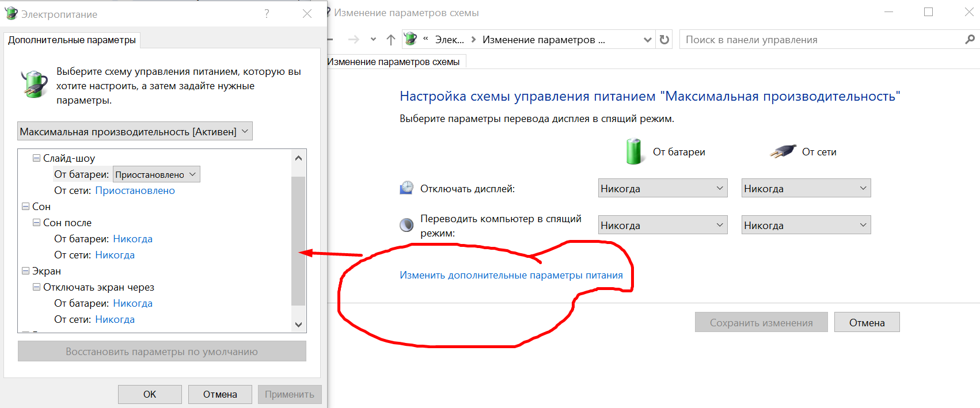This screenshot has width=980, height=408.
Task: Go up one level in control panel
Action: click(391, 40)
